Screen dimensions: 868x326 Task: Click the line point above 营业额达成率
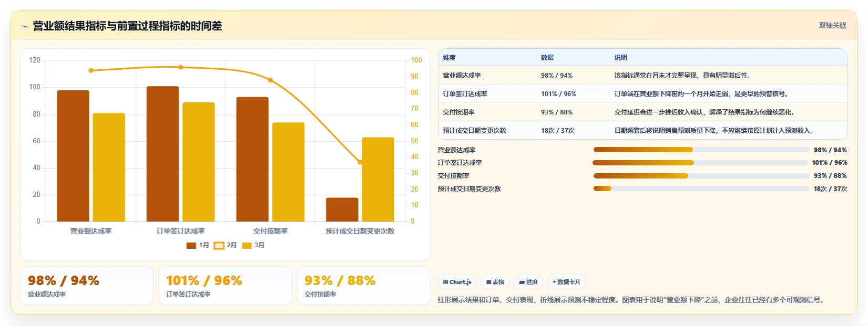point(91,70)
